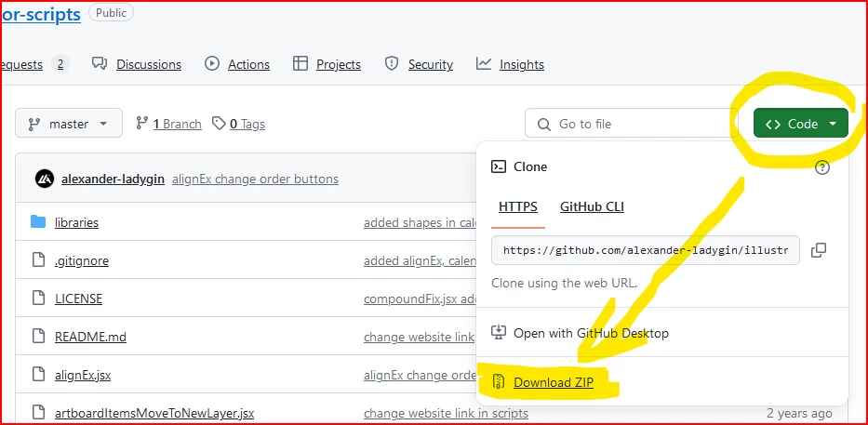Click the Actions play-circle icon
This screenshot has height=425, width=868.
[212, 63]
